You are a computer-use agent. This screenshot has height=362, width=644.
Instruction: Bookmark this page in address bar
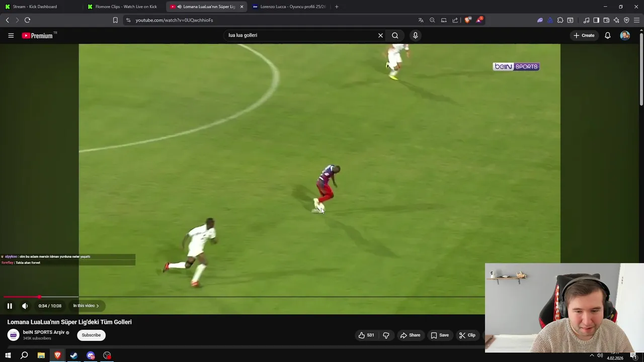(x=115, y=20)
